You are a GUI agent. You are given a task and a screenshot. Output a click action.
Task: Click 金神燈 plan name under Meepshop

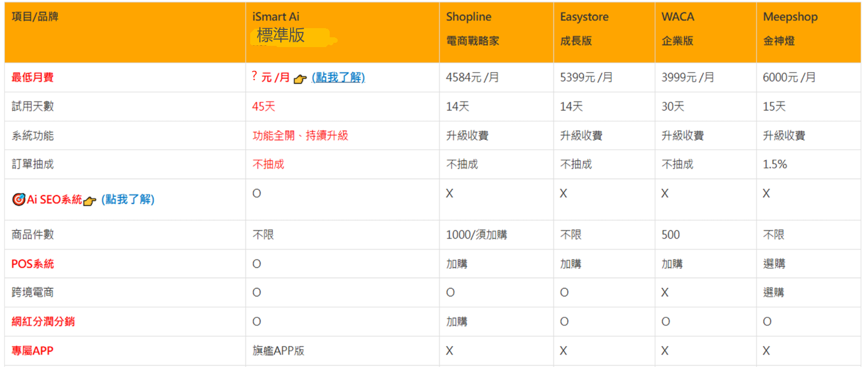[779, 41]
